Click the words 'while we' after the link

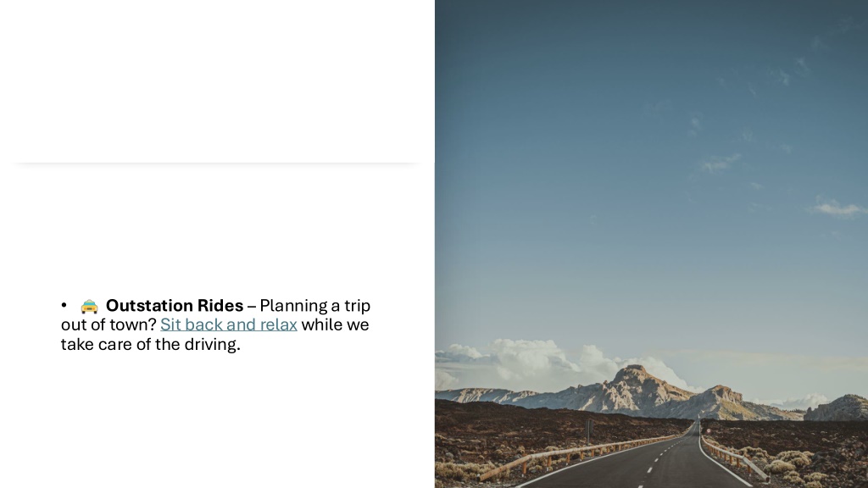tap(335, 324)
